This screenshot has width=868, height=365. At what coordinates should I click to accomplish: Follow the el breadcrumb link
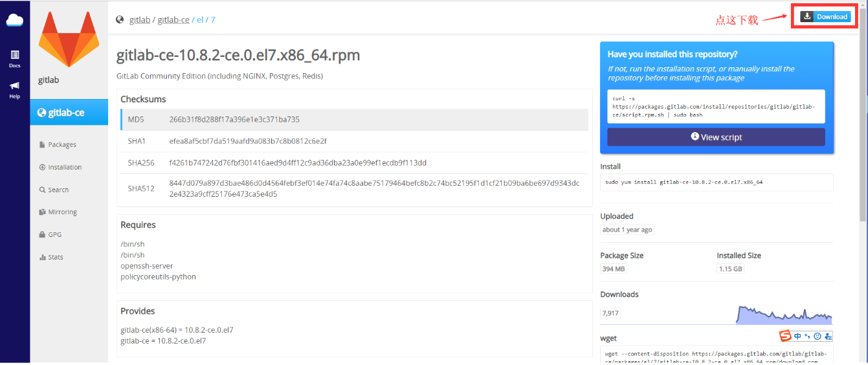(200, 20)
